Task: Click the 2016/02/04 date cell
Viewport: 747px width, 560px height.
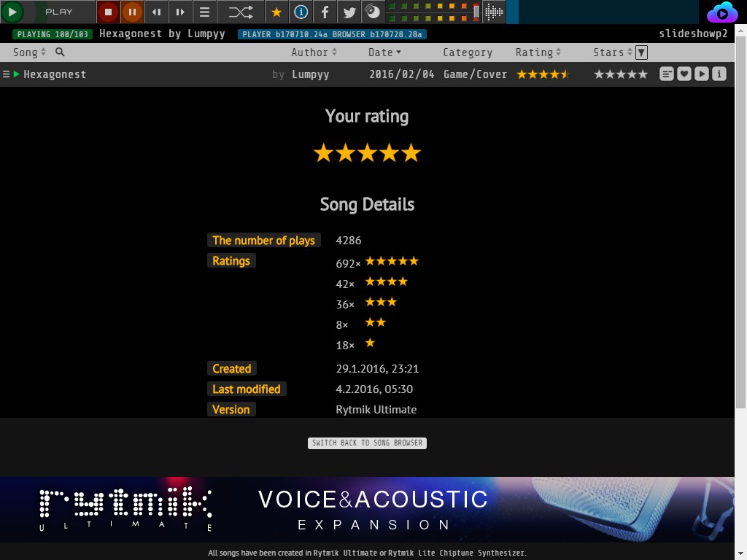Action: [402, 74]
